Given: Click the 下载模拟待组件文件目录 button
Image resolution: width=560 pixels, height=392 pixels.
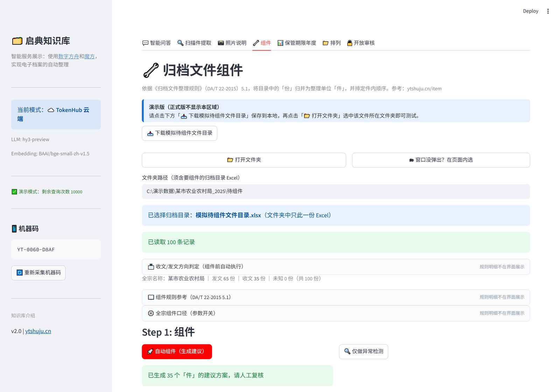Looking at the screenshot, I should tap(180, 133).
